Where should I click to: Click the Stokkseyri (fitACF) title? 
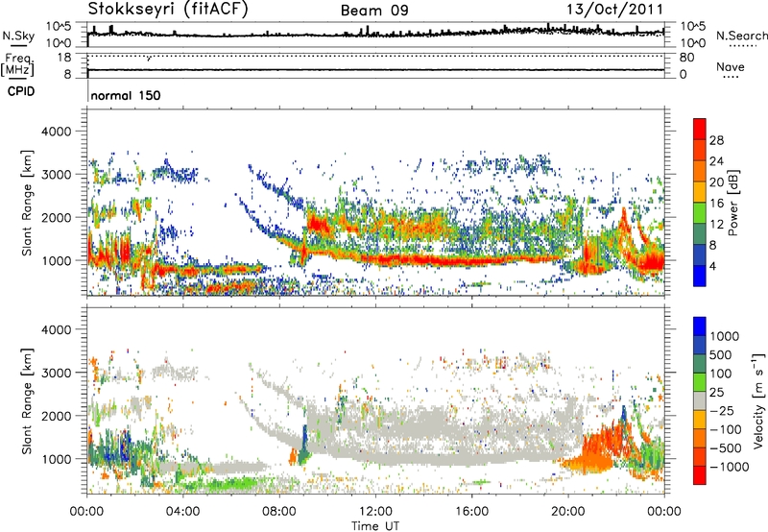tap(168, 9)
